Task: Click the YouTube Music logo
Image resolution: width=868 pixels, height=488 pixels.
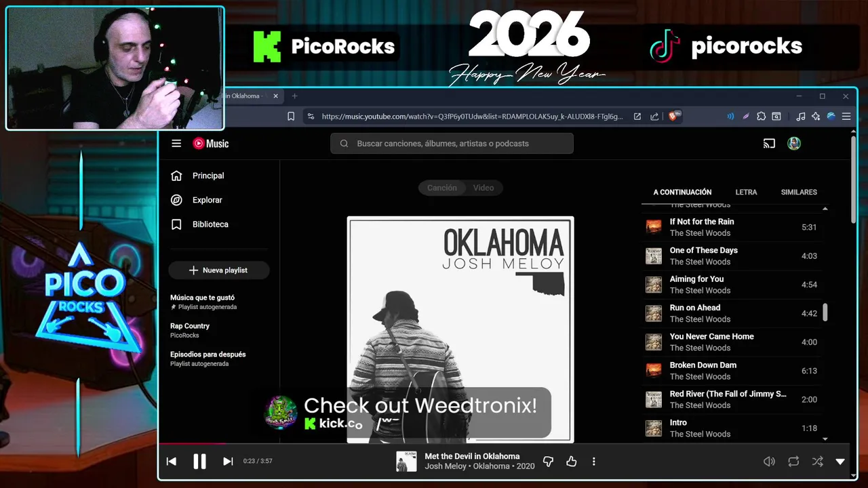Action: click(211, 144)
